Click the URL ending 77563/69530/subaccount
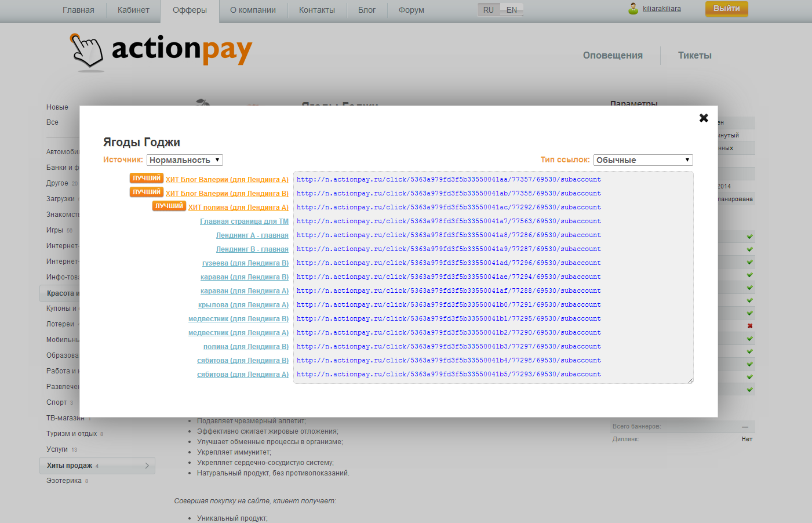812x523 pixels. pyautogui.click(x=449, y=221)
